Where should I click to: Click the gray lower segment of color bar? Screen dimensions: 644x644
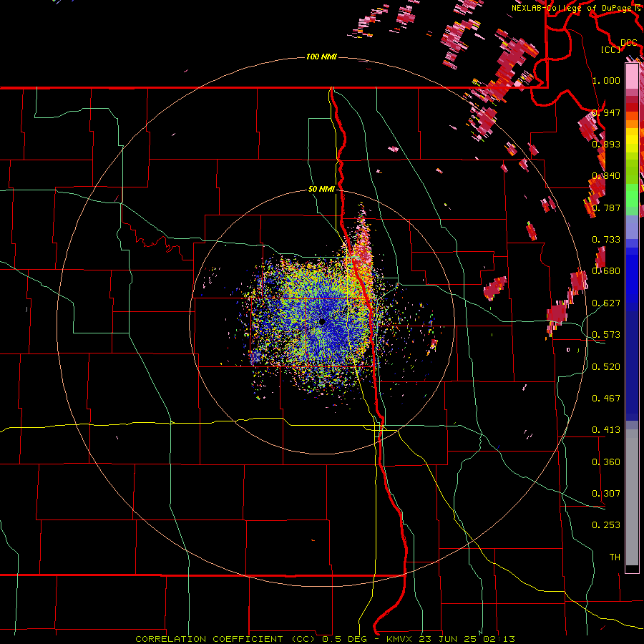click(x=632, y=497)
